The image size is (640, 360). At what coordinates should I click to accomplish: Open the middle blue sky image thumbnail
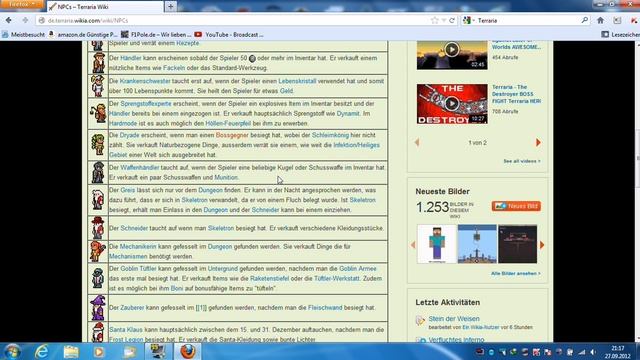pyautogui.click(x=477, y=244)
